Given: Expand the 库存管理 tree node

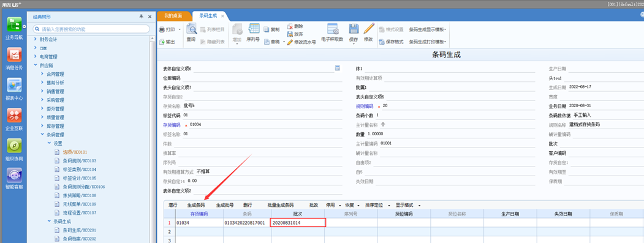Looking at the screenshot, I should (42, 125).
